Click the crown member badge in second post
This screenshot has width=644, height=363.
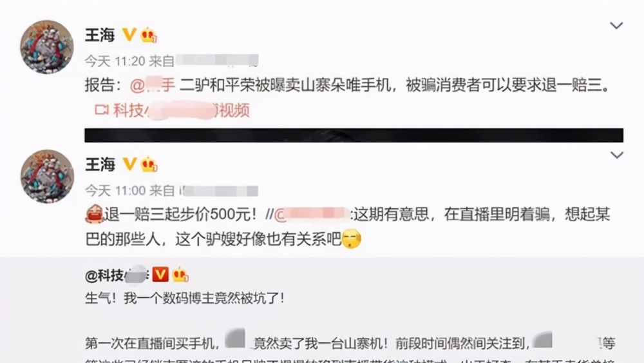pos(149,165)
